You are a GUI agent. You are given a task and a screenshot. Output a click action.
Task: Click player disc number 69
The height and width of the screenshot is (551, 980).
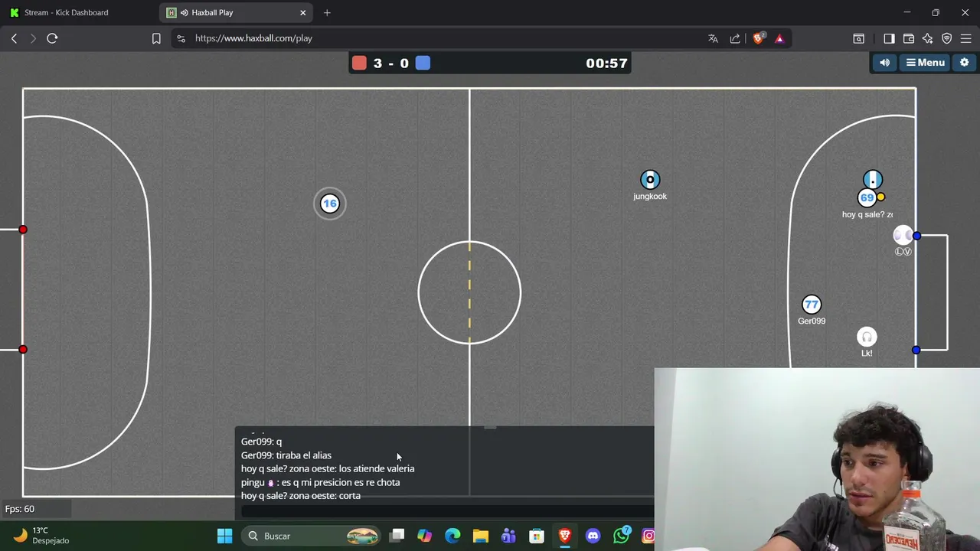coord(867,198)
